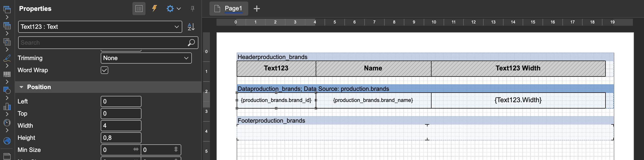
Task: Add a new page with plus button
Action: click(x=257, y=9)
